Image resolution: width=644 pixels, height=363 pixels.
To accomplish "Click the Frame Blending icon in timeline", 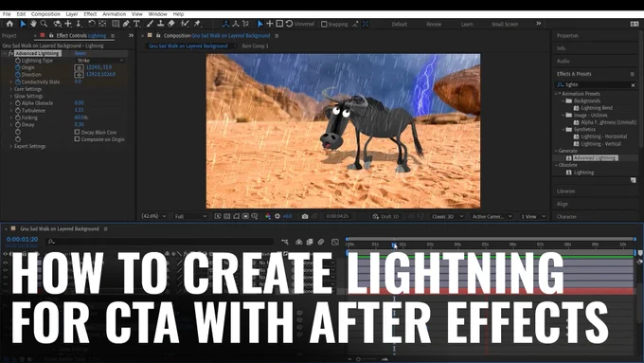I will pyautogui.click(x=310, y=242).
